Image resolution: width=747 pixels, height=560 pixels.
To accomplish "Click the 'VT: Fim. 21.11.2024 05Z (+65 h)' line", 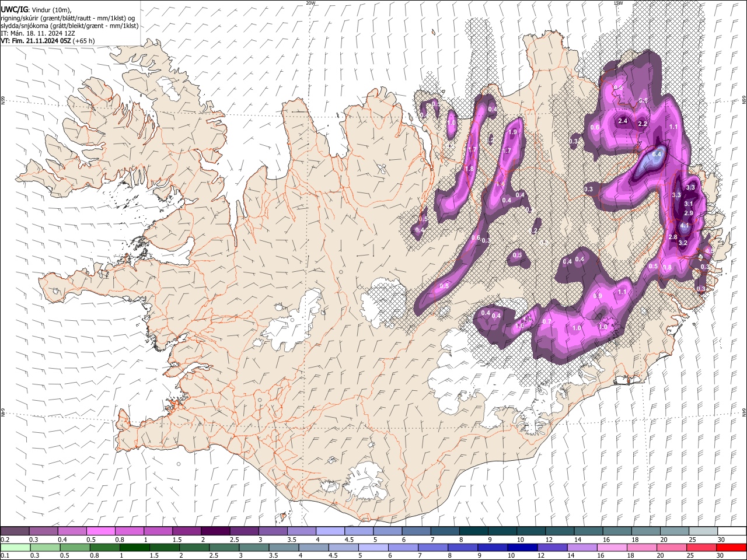I will 47,41.
